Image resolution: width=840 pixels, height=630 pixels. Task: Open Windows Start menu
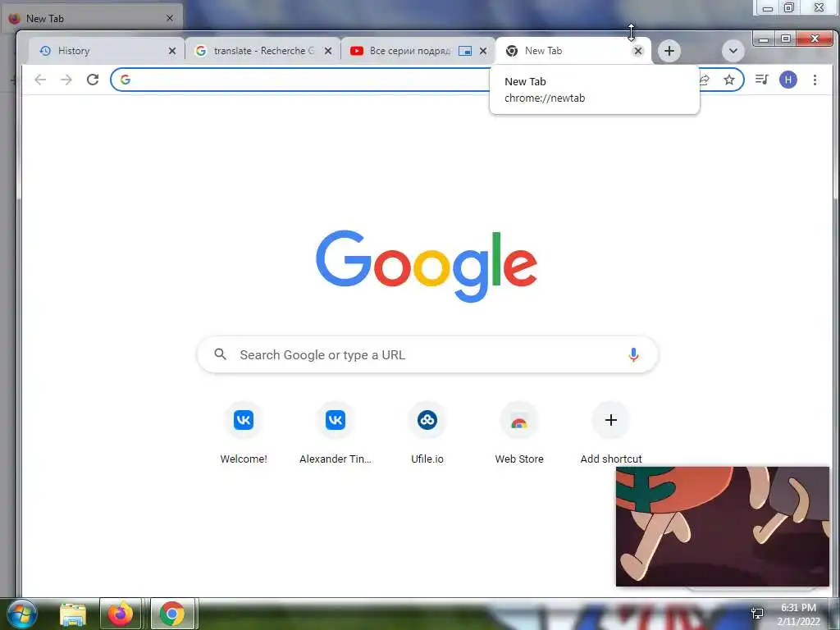(21, 614)
